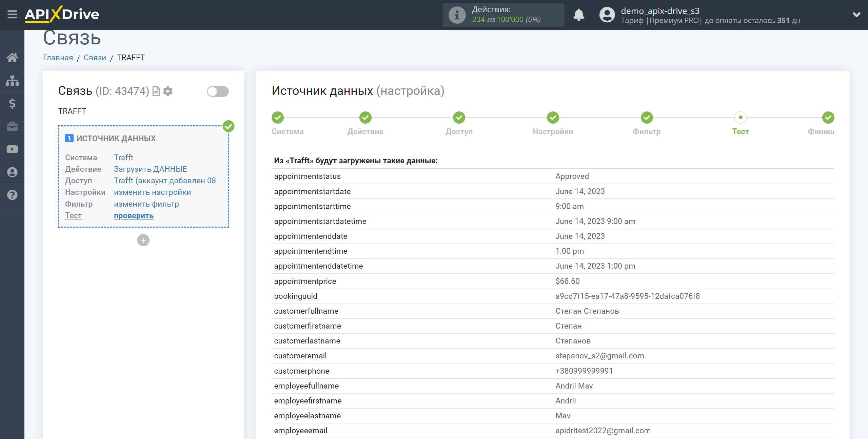Open the notifications bell
This screenshot has width=868, height=439.
pos(579,15)
